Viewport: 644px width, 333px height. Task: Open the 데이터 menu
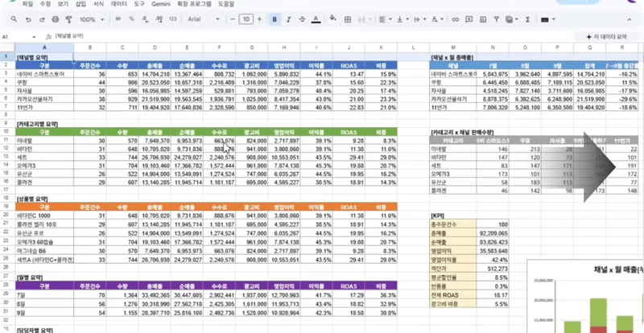[119, 4]
